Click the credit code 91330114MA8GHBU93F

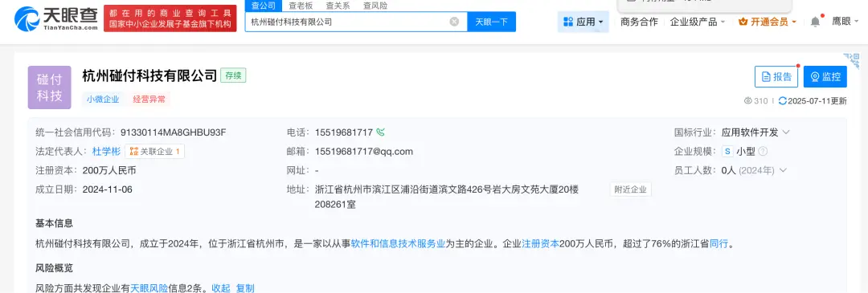click(x=174, y=132)
